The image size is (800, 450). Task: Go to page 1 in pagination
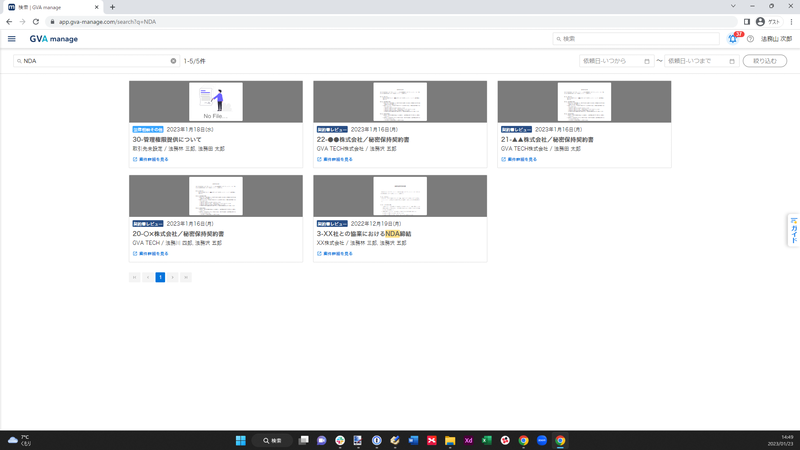click(160, 277)
